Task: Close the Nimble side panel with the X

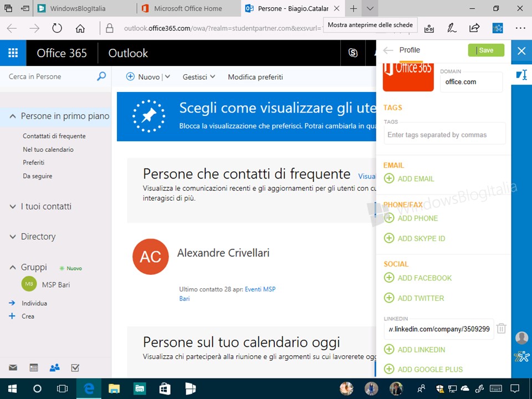Action: 521,51
